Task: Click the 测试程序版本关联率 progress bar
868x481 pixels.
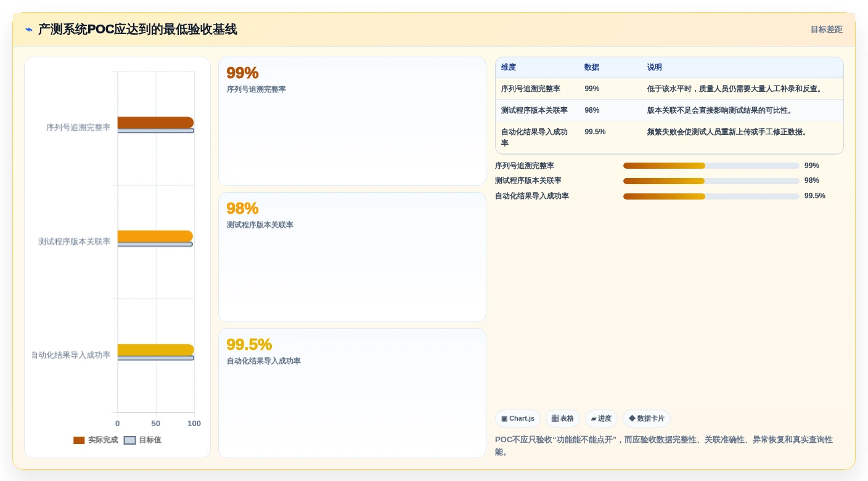Action: point(711,181)
